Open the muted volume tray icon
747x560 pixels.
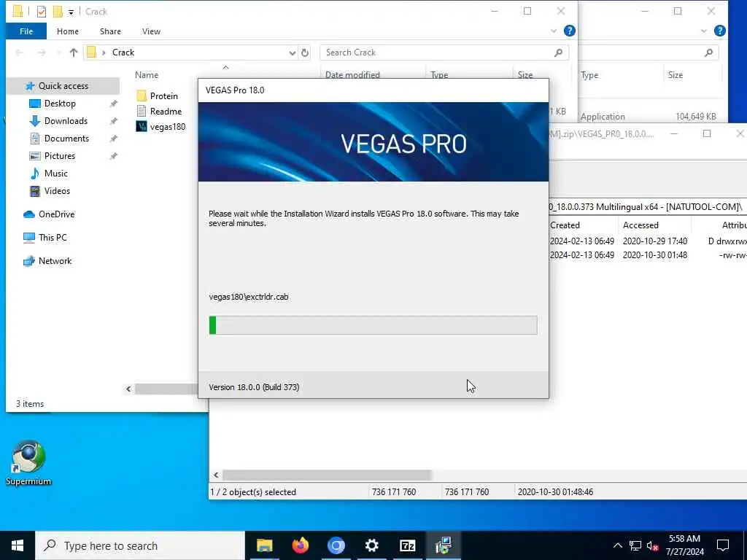(653, 545)
